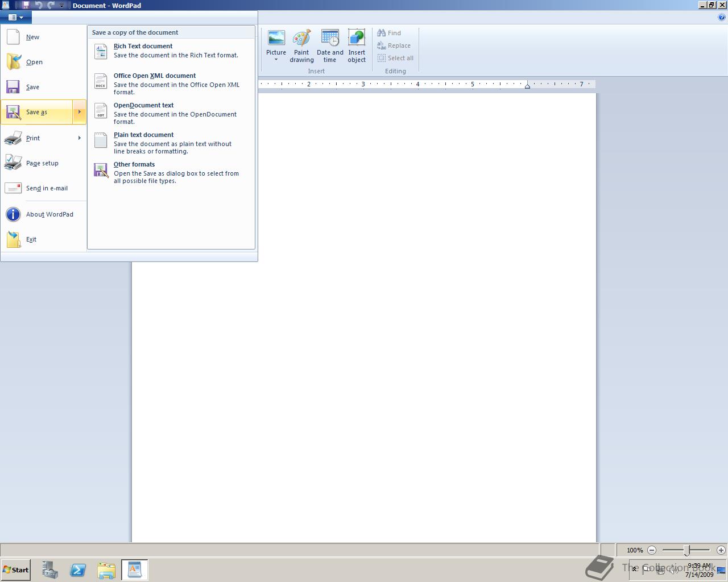Click the Send in e-mail envelope icon
The width and height of the screenshot is (728, 582).
pos(13,188)
